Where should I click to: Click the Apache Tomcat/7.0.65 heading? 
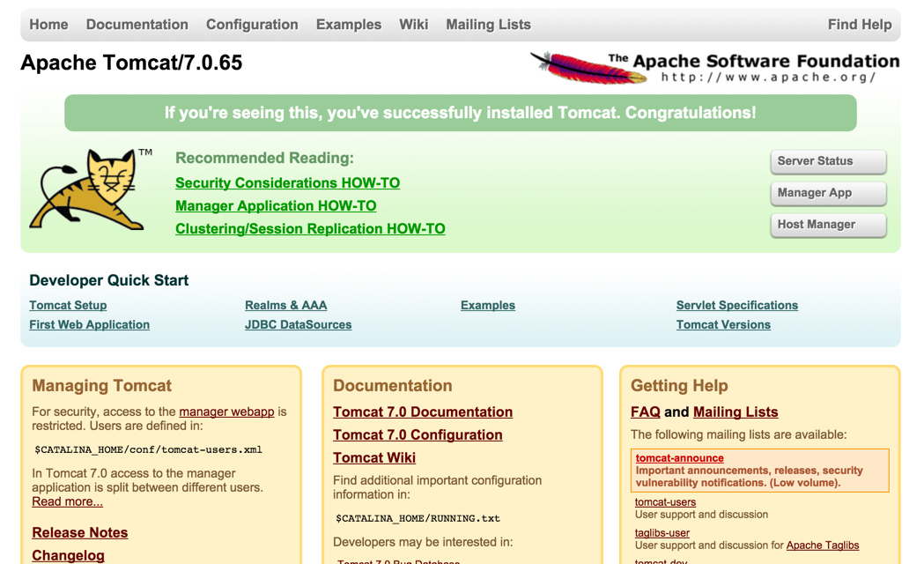click(x=131, y=63)
